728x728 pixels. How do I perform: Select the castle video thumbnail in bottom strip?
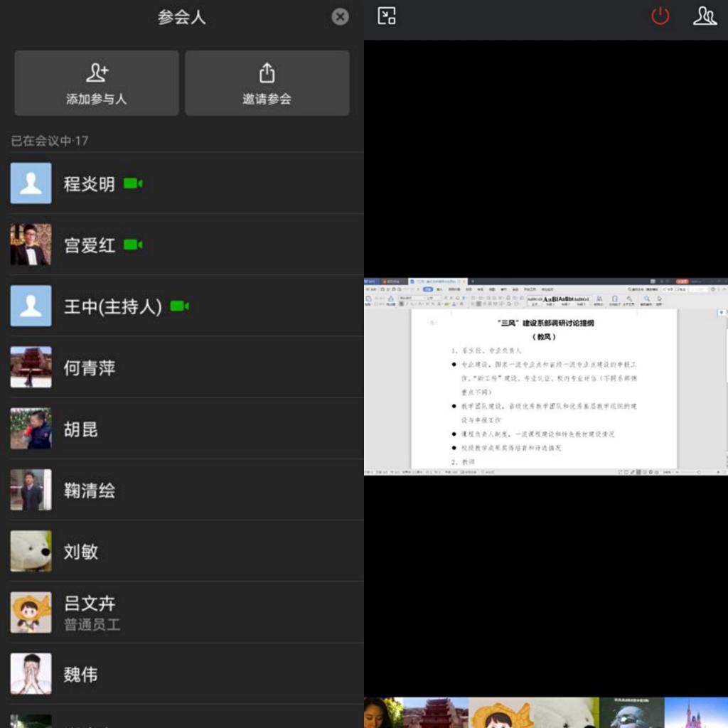(695, 713)
